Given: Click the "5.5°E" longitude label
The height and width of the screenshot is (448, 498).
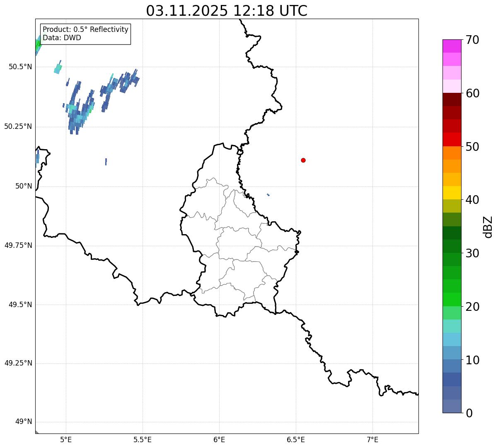Looking at the screenshot, I should [x=143, y=440].
